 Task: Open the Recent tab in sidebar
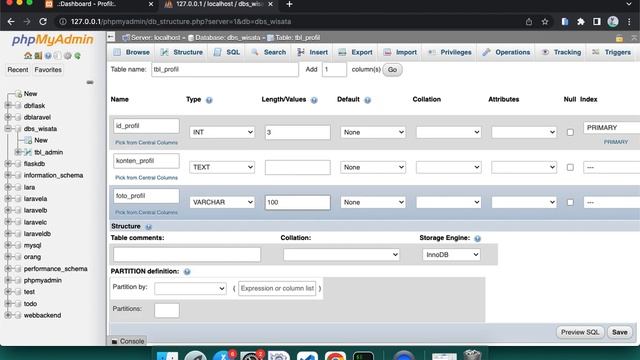[x=18, y=70]
